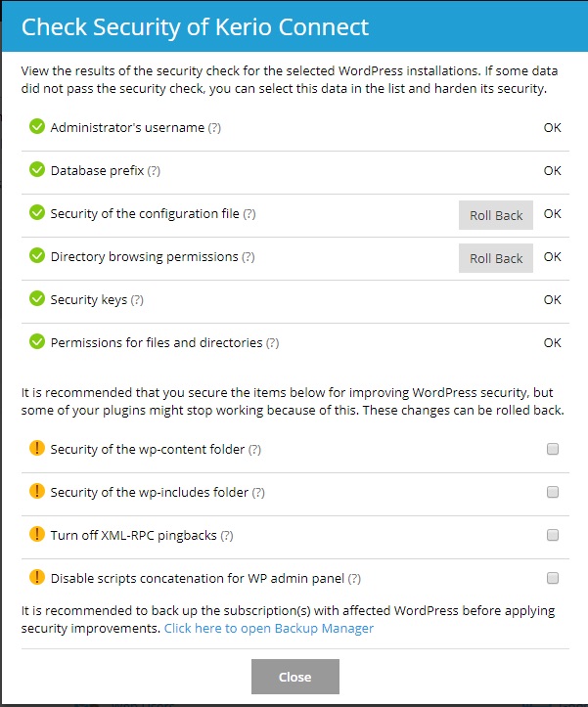Roll Back directory browsing permissions
This screenshot has width=588, height=707.
pyautogui.click(x=496, y=258)
